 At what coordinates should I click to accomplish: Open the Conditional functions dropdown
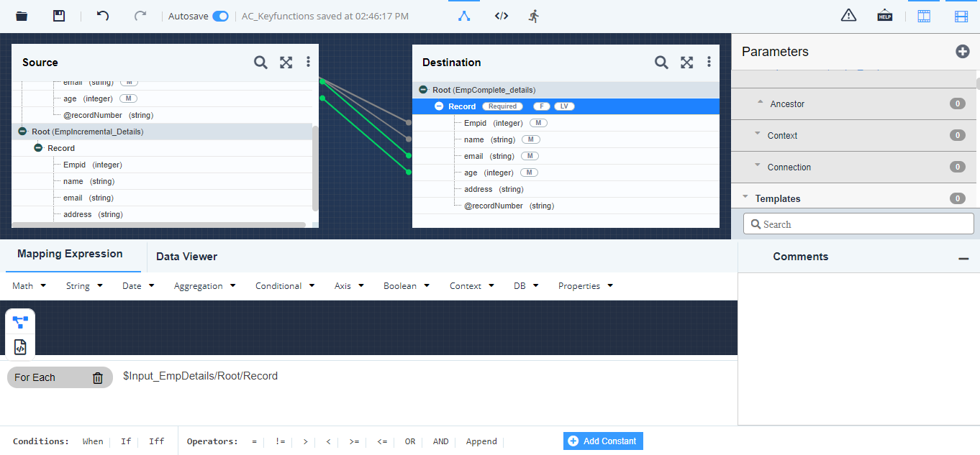click(285, 286)
